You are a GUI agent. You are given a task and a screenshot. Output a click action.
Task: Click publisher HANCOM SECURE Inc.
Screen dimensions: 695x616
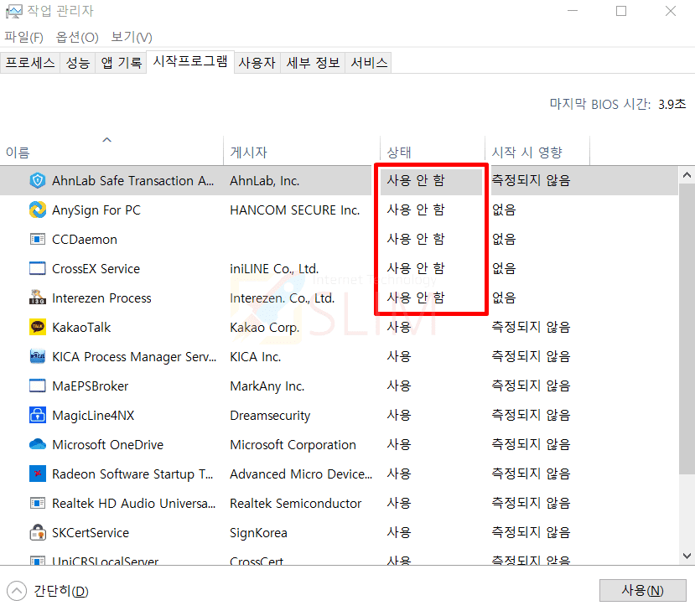(295, 210)
